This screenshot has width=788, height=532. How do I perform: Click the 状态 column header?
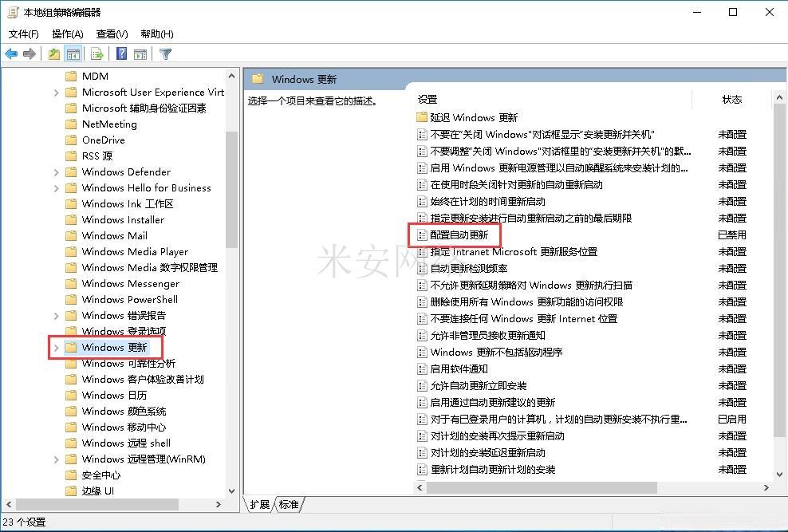pyautogui.click(x=731, y=100)
